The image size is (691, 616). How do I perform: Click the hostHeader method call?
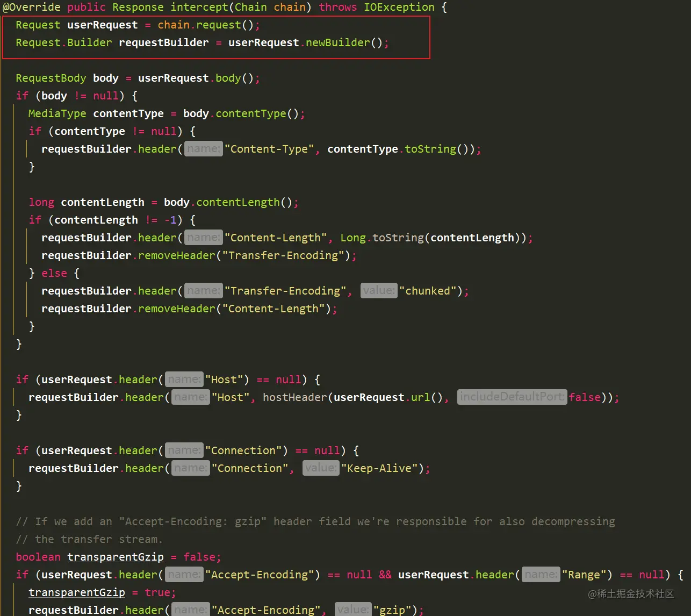(294, 397)
